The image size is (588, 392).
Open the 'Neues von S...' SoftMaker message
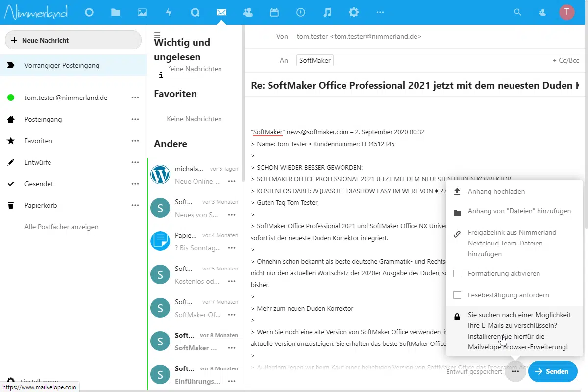click(x=195, y=208)
